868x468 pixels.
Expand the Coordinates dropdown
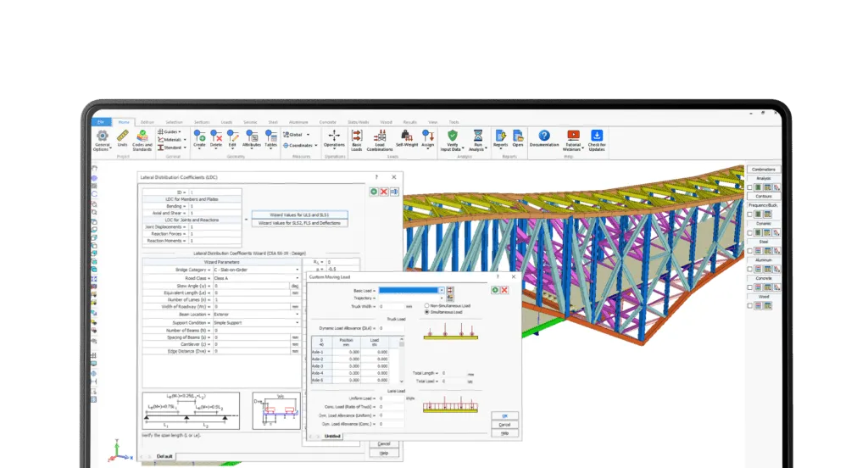(x=301, y=146)
